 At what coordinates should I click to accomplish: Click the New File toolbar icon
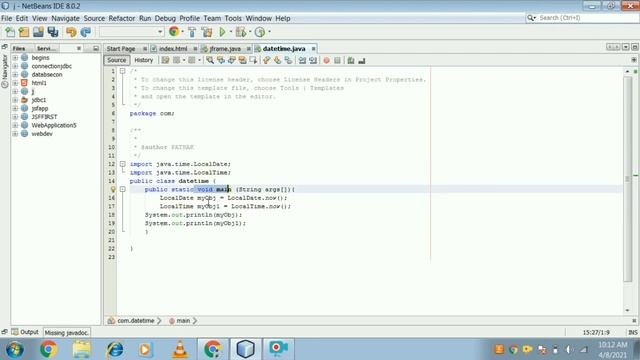click(x=10, y=32)
